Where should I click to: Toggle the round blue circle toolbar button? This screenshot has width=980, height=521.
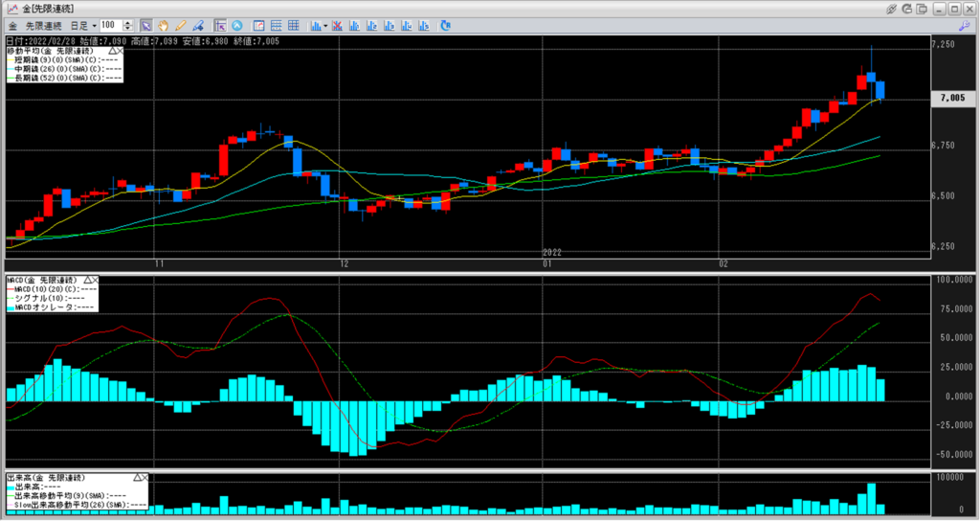tap(236, 24)
